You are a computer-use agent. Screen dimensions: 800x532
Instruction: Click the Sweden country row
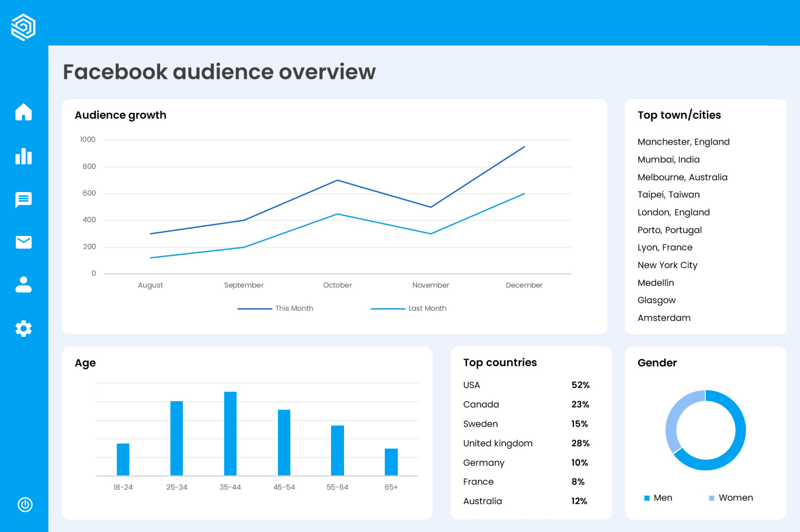pyautogui.click(x=526, y=424)
